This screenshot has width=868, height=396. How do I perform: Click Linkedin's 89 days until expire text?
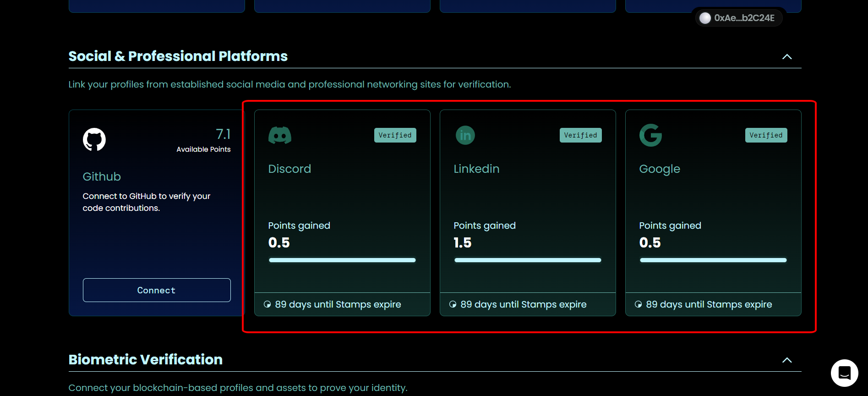[x=524, y=304]
